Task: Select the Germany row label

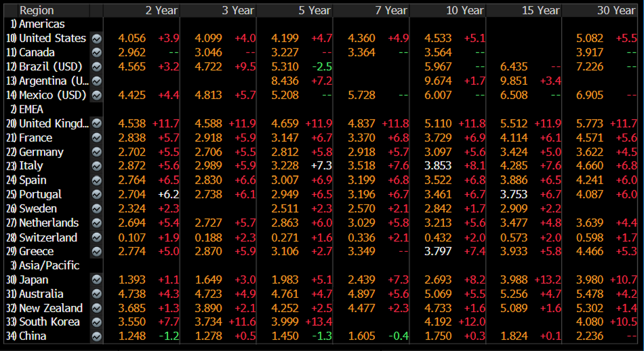Action: [x=41, y=152]
